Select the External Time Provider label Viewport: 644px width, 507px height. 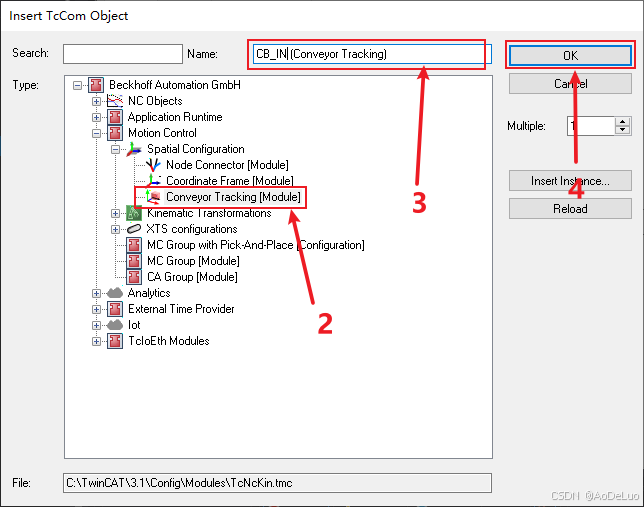pos(181,309)
